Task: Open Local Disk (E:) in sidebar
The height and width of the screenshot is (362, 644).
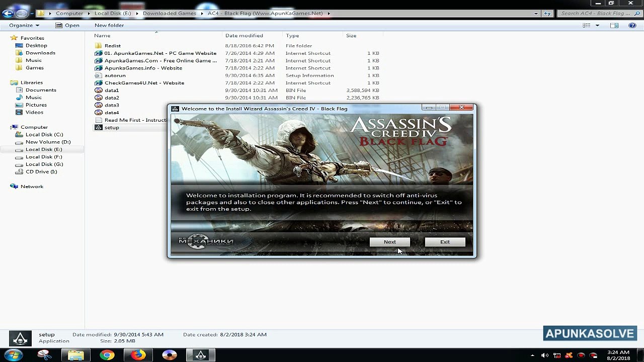Action: 44,149
